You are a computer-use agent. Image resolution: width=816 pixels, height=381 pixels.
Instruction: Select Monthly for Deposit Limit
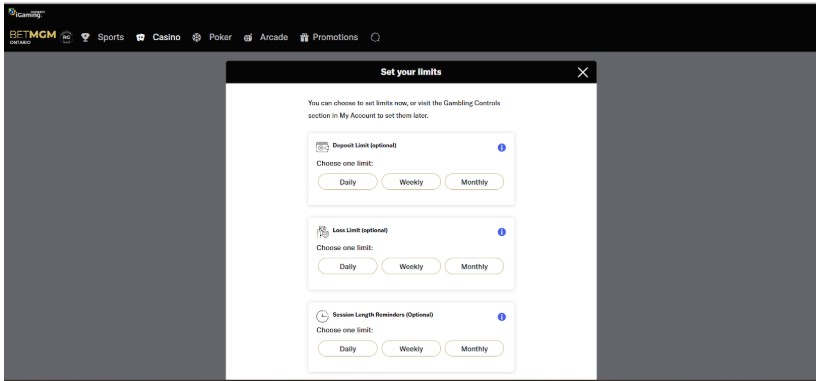tap(474, 182)
